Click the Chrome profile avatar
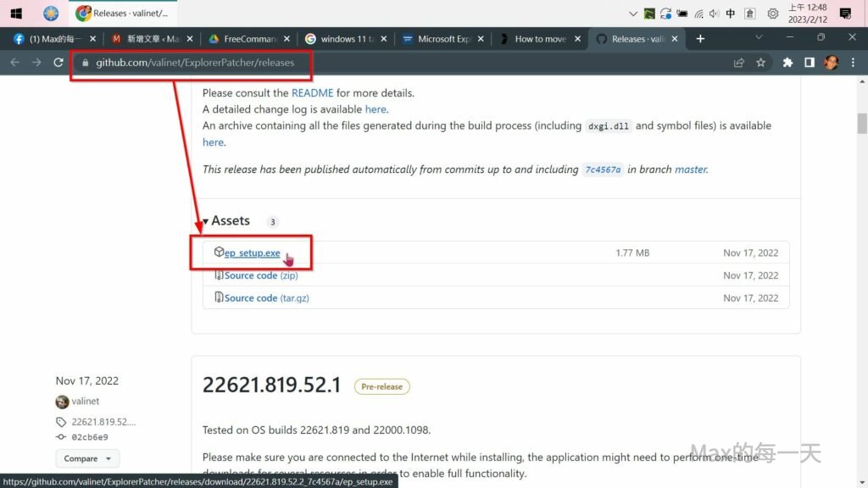The image size is (868, 488). click(832, 63)
